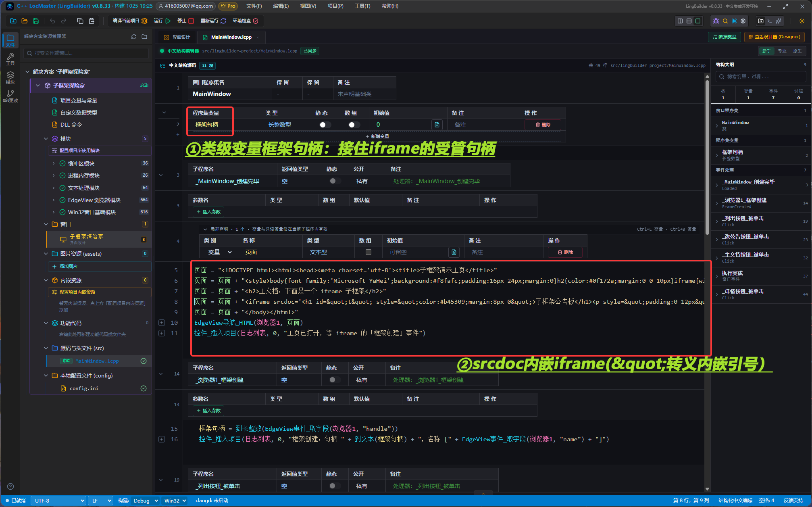Toggle 数组 switch for 框架句柄 variable

click(x=354, y=125)
